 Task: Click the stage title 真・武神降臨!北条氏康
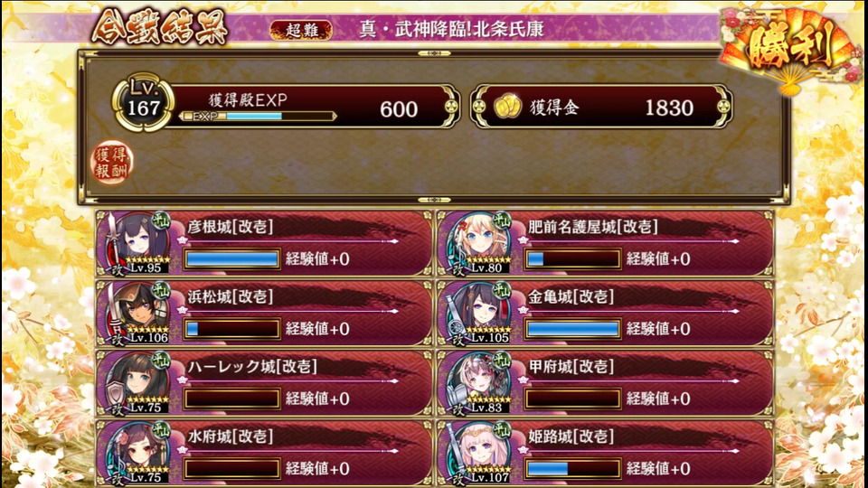tap(451, 29)
